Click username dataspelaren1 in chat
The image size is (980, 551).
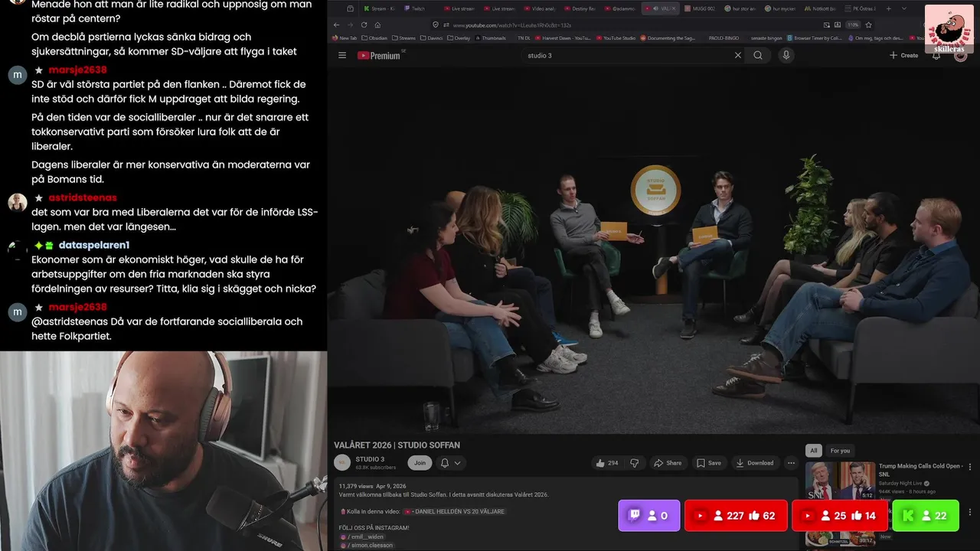[x=94, y=245]
